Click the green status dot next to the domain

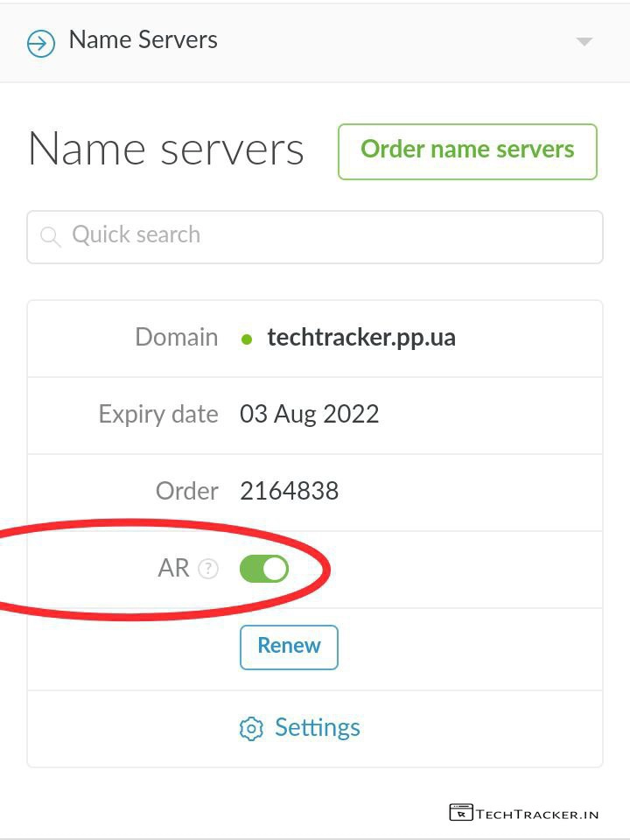tap(247, 339)
